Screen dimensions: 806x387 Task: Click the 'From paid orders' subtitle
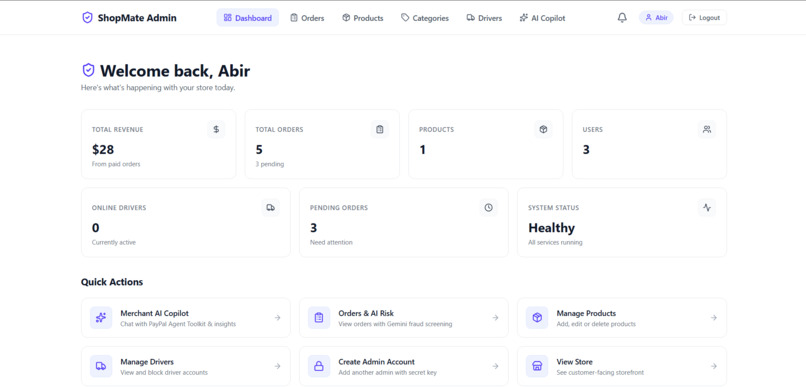pos(116,164)
